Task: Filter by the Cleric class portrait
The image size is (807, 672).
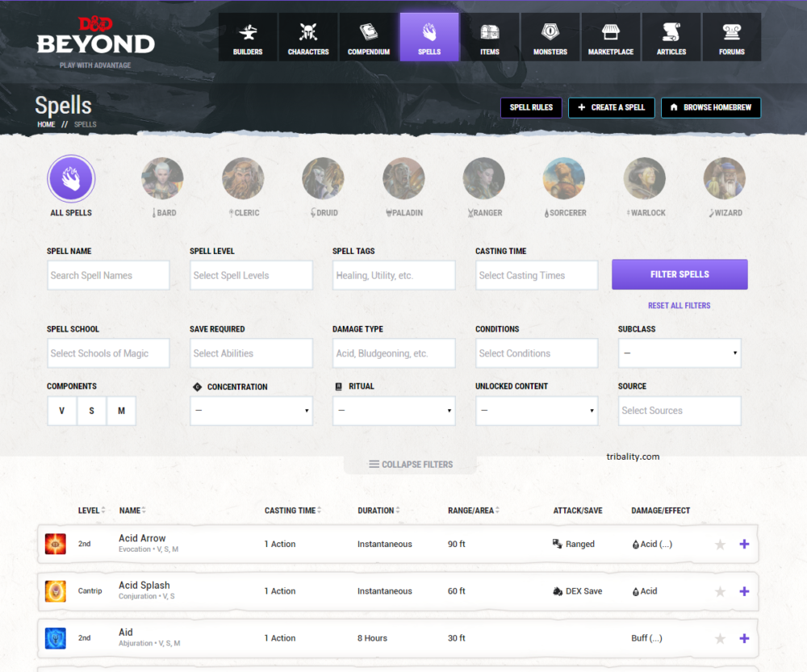Action: pos(243,178)
